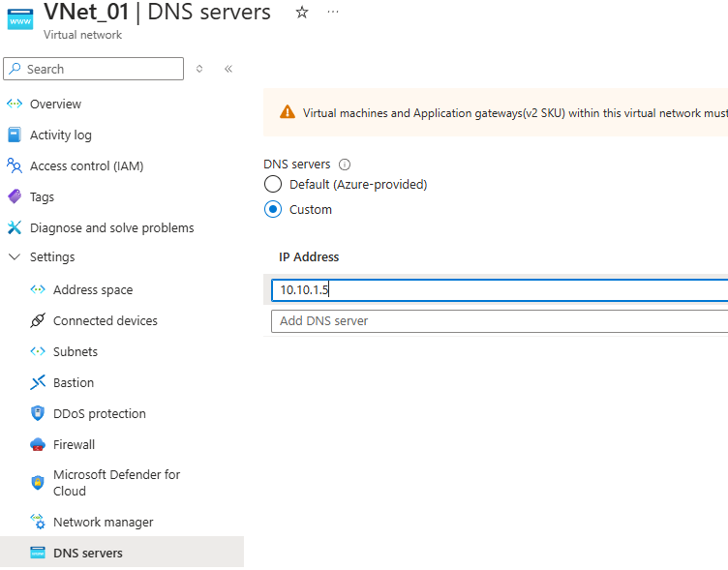Viewport: 728px width, 570px height.
Task: Click the Address space icon
Action: pos(38,289)
